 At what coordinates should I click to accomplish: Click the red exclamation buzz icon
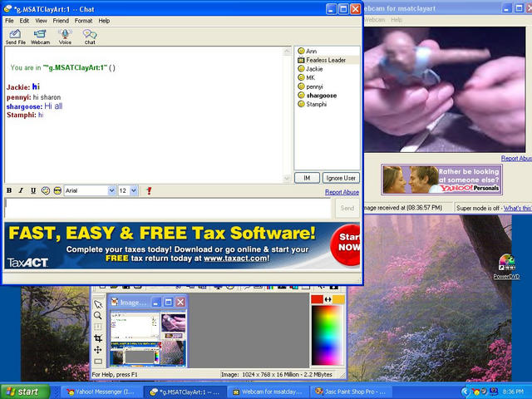[149, 190]
